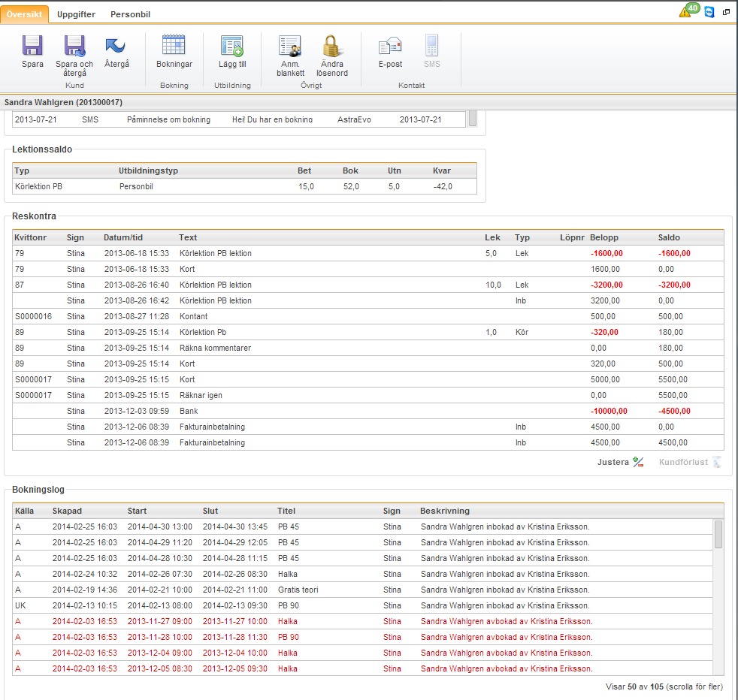Click Spara och återgå icon
Viewport: 738px width, 700px height.
pos(74,46)
